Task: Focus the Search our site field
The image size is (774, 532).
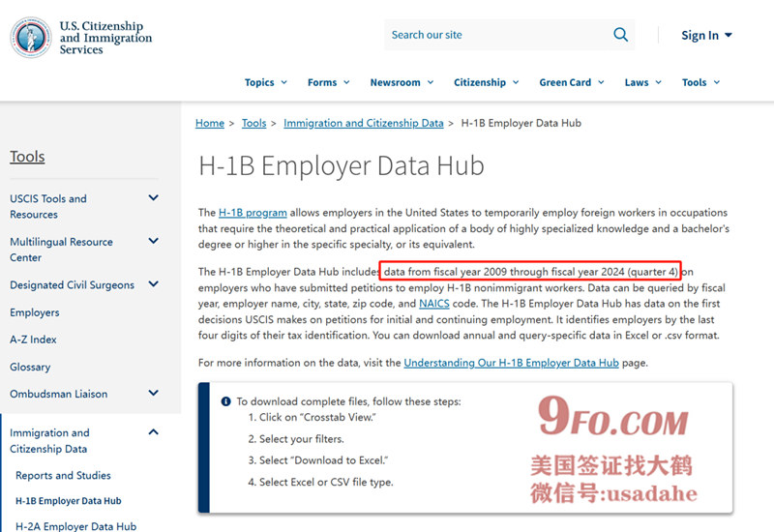Action: click(x=510, y=35)
